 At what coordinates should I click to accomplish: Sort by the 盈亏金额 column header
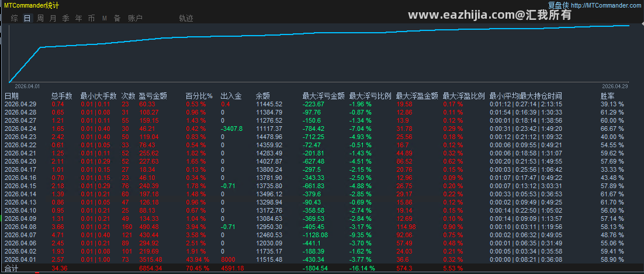coord(153,96)
